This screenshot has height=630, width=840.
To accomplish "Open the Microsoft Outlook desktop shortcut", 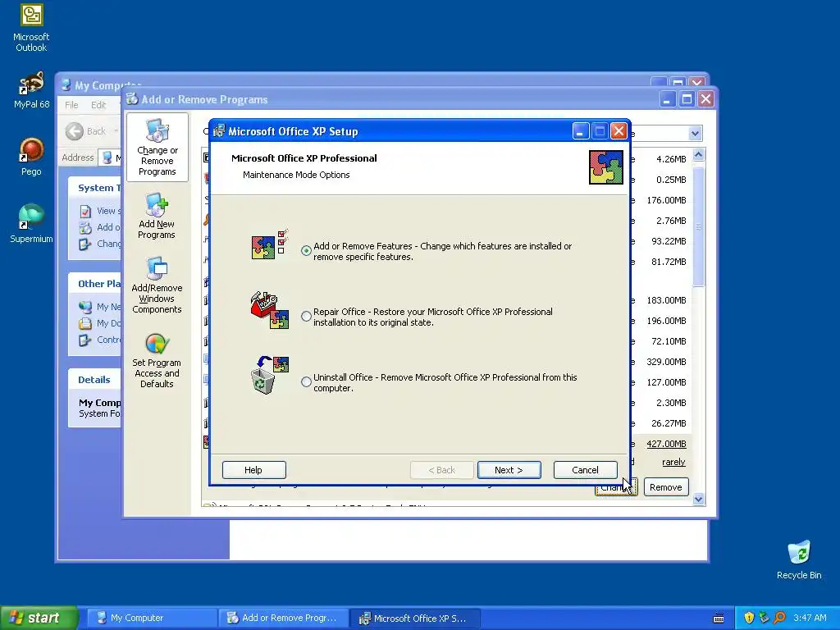I will click(x=31, y=28).
